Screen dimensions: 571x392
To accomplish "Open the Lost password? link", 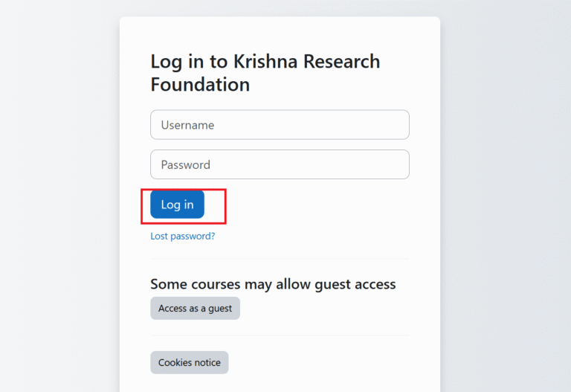I will [182, 237].
